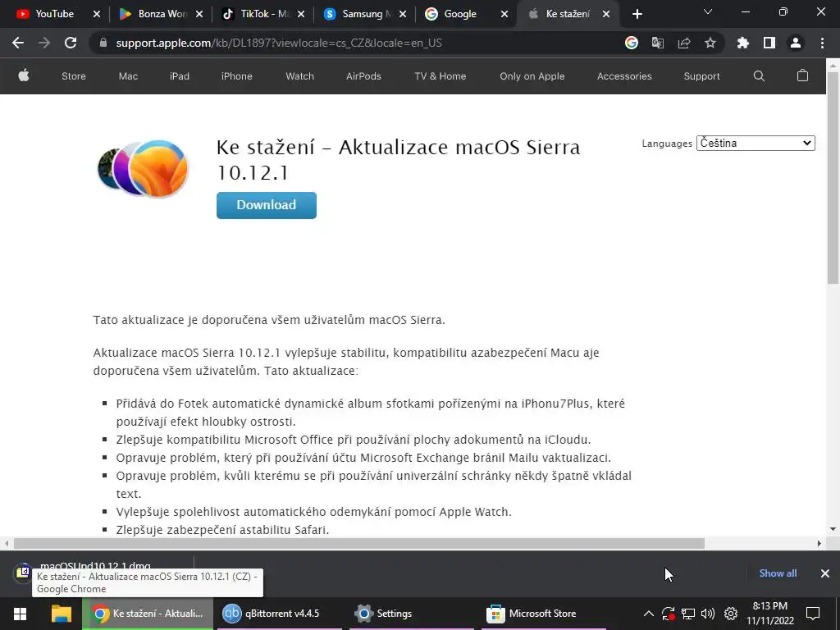Click the volume speaker tray icon
Viewport: 840px width, 630px height.
[708, 614]
